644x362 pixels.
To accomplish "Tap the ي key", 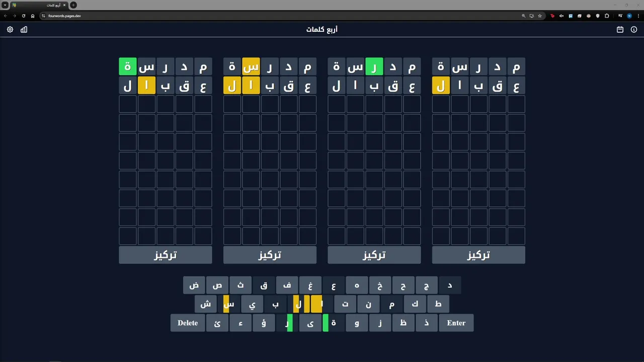I will click(x=252, y=304).
